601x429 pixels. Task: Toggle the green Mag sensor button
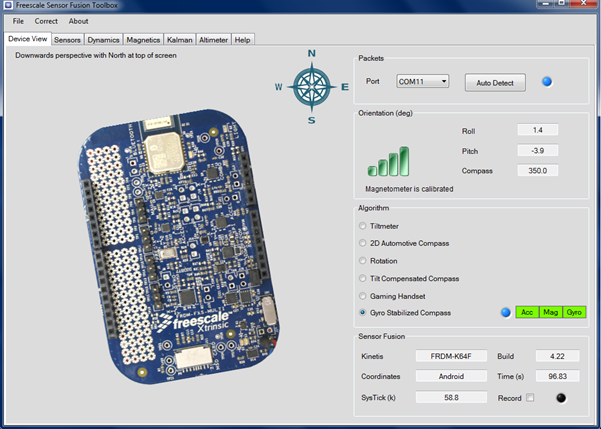click(x=550, y=312)
